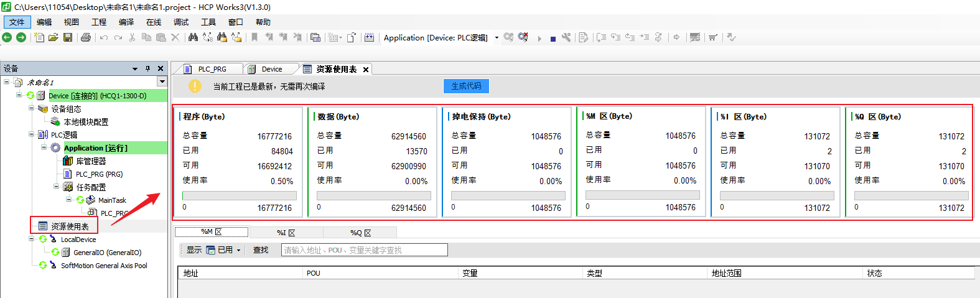The image size is (980, 298).
Task: Click the New file toolbar icon
Action: (x=39, y=37)
